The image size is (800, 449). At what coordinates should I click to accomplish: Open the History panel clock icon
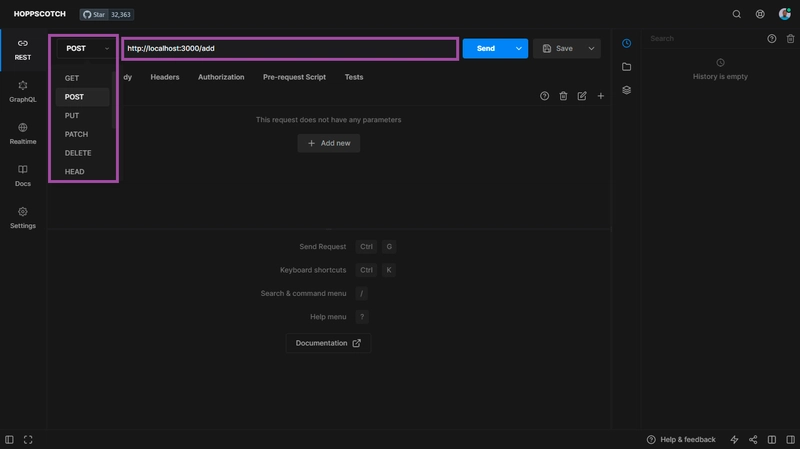click(627, 43)
